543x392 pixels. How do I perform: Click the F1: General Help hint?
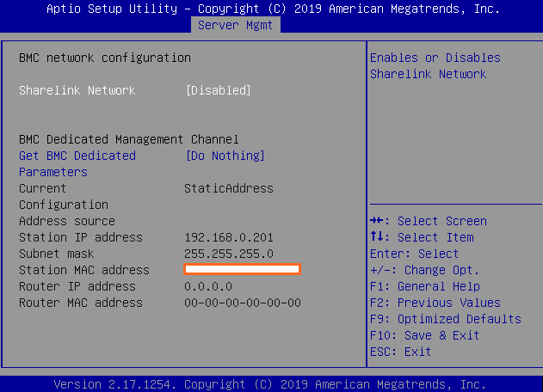click(x=425, y=286)
